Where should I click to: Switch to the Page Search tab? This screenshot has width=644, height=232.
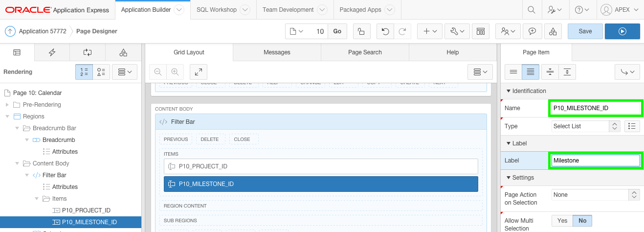[x=365, y=52]
